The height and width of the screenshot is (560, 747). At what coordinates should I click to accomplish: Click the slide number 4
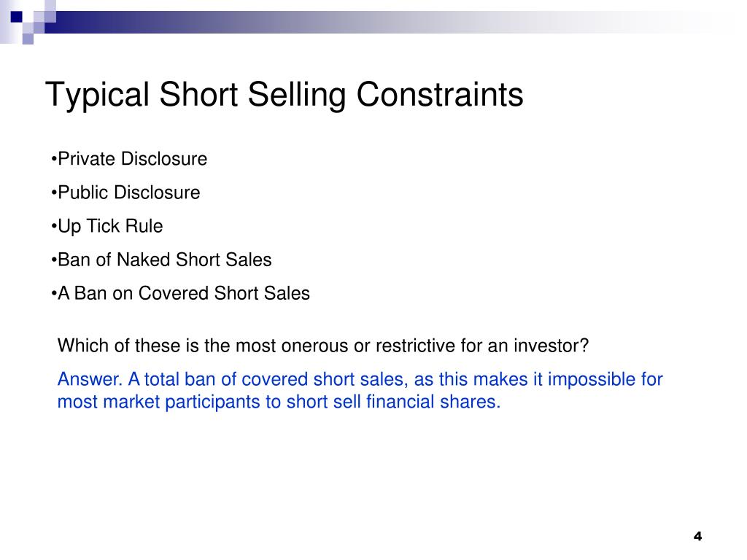coord(698,536)
